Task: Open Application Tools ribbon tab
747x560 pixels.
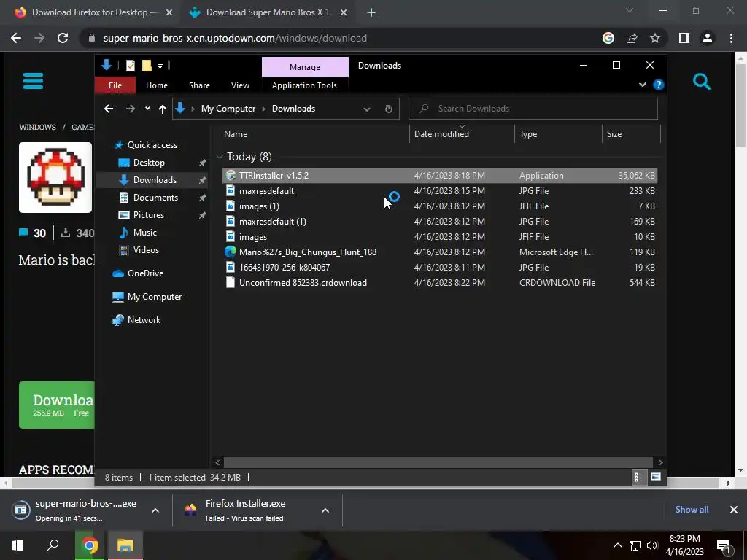Action: coord(304,85)
